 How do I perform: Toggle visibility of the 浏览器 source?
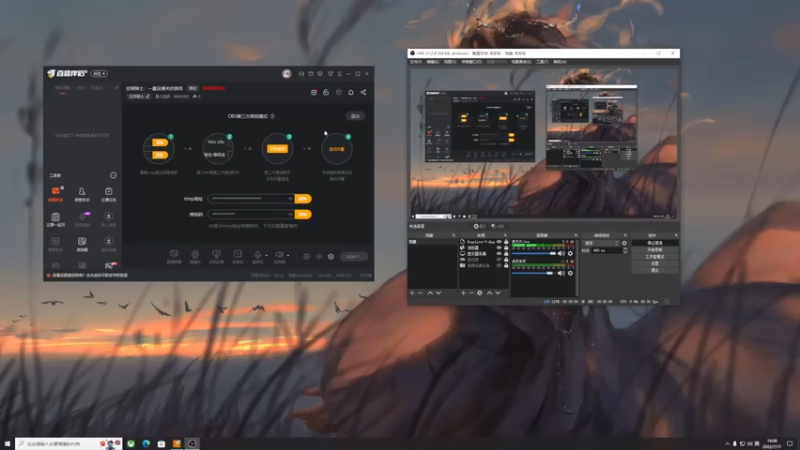499,248
